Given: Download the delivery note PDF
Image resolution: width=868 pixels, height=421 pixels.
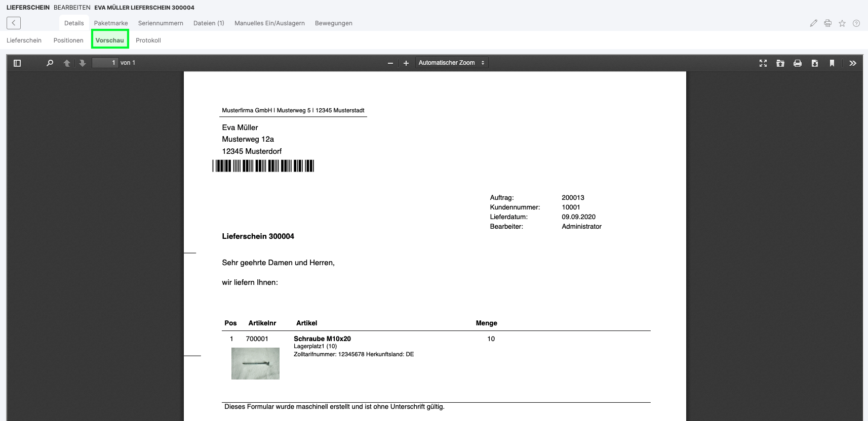Looking at the screenshot, I should [815, 63].
